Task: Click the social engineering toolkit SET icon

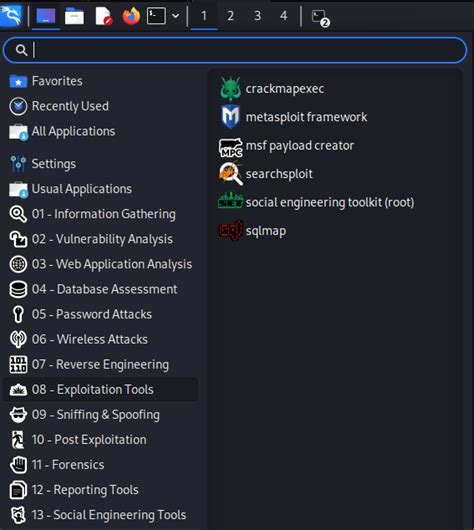Action: (231, 200)
